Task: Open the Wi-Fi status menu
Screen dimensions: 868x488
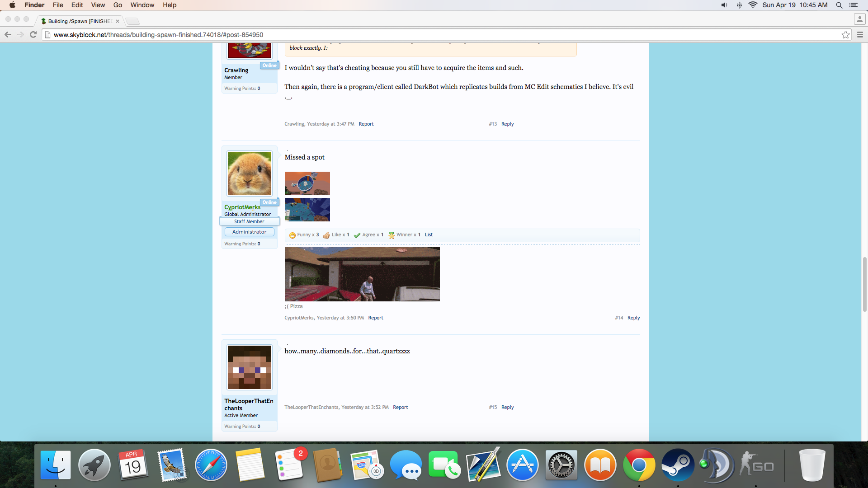Action: 753,5
